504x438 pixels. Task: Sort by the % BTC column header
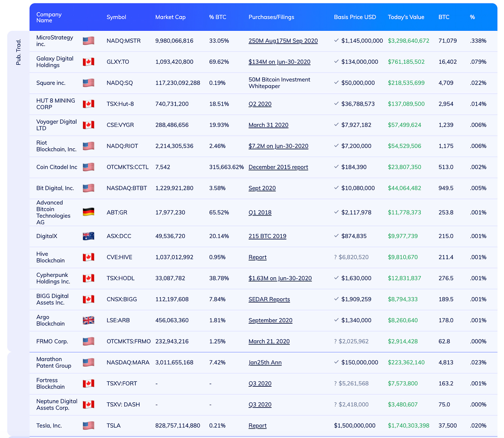click(x=218, y=17)
